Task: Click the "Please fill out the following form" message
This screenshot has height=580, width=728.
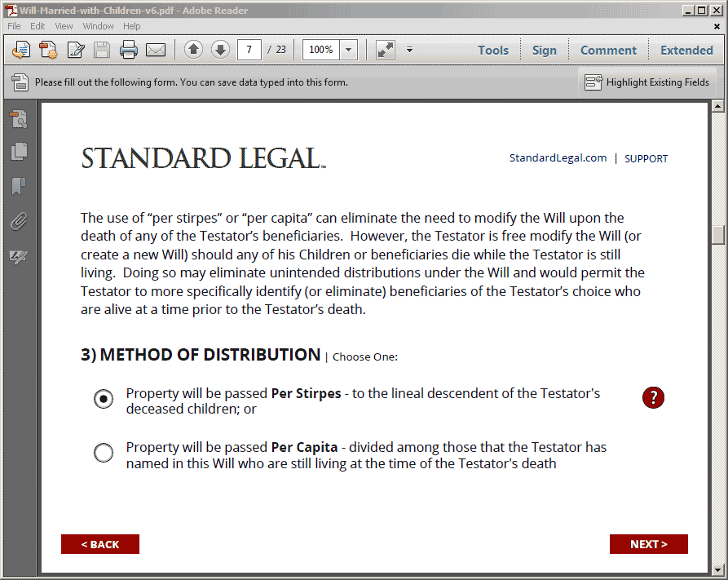Action: tap(192, 82)
